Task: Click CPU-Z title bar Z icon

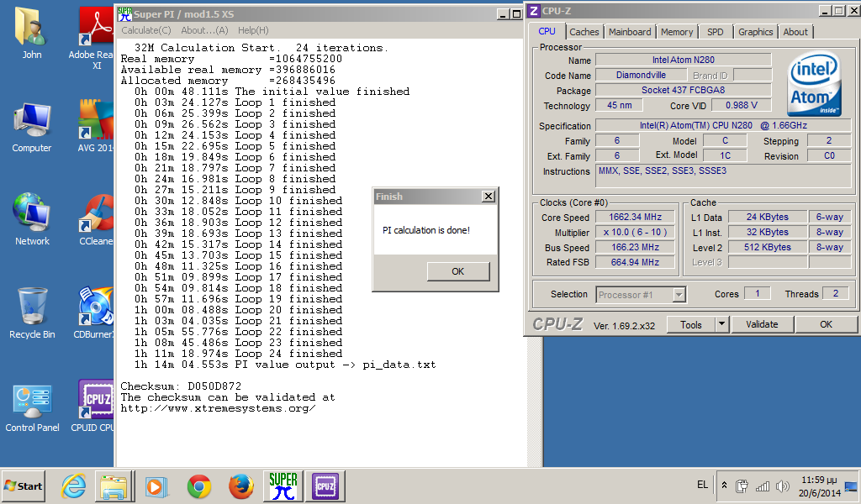Action: coord(534,10)
